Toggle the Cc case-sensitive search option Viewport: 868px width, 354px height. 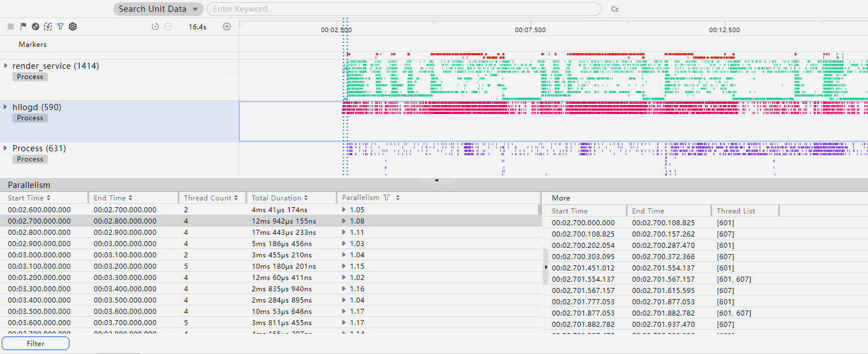[x=615, y=9]
